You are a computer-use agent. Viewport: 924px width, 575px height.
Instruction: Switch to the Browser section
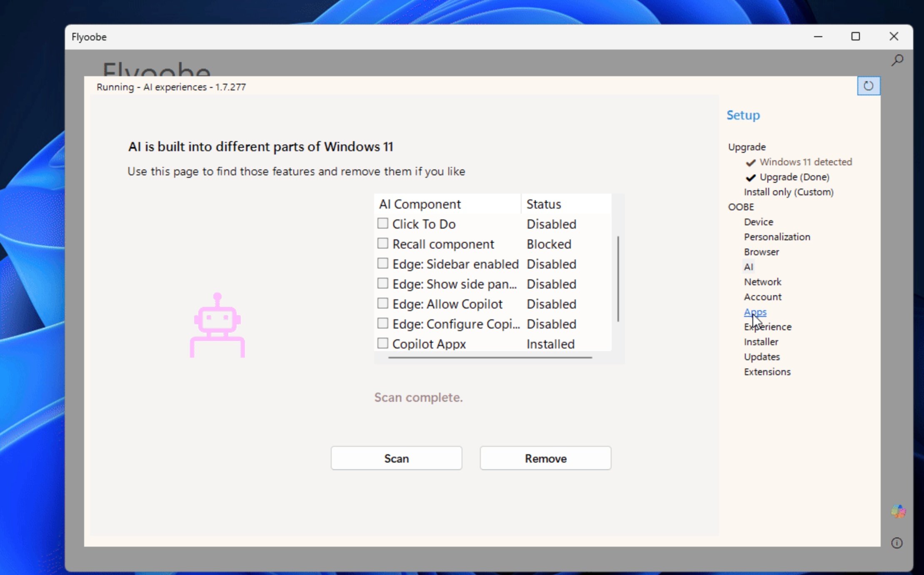761,252
